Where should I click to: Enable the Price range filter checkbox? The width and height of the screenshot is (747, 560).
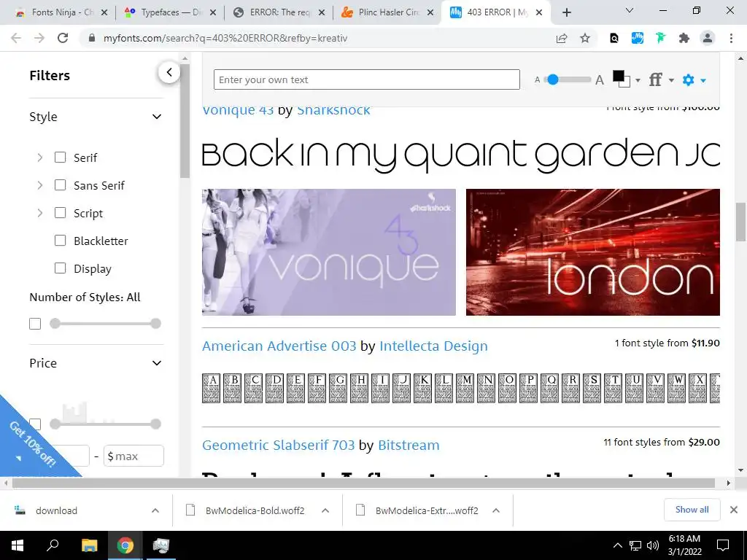tap(35, 424)
